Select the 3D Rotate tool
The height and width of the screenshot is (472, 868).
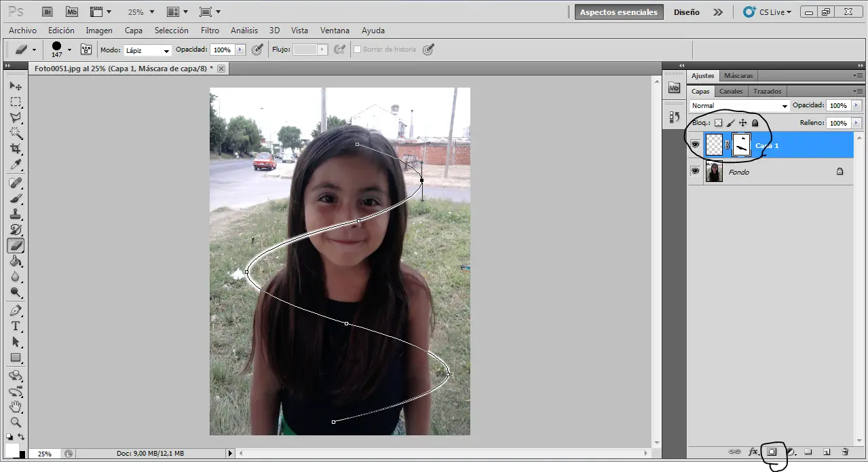16,376
